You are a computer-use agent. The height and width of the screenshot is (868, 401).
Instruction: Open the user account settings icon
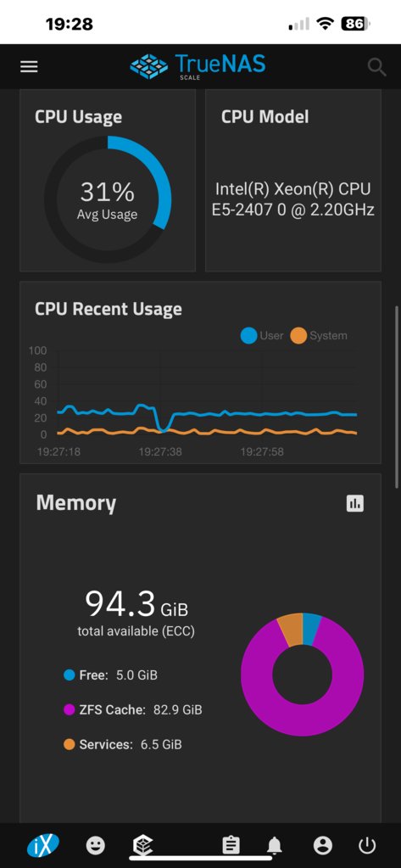click(x=323, y=845)
